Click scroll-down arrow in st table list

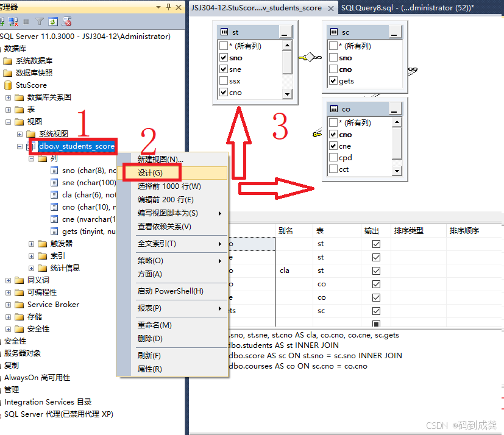click(288, 93)
